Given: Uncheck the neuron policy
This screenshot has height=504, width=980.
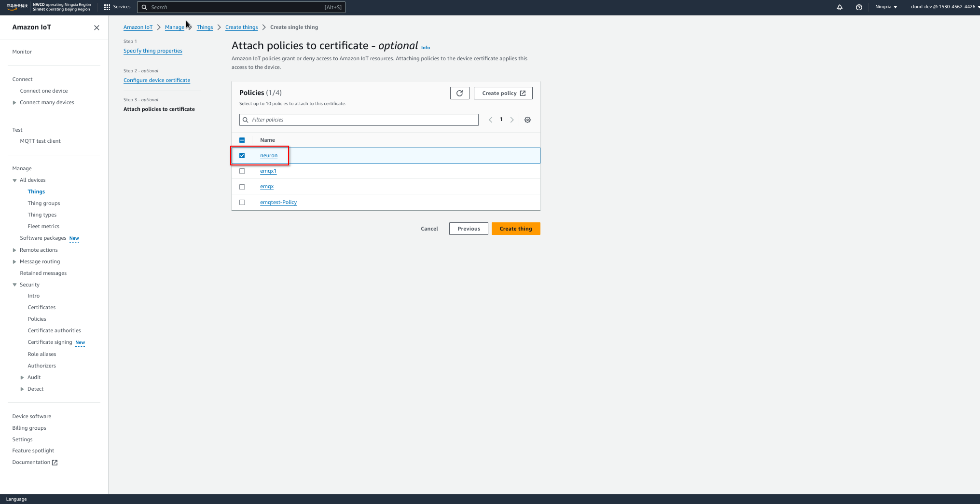Looking at the screenshot, I should (242, 155).
